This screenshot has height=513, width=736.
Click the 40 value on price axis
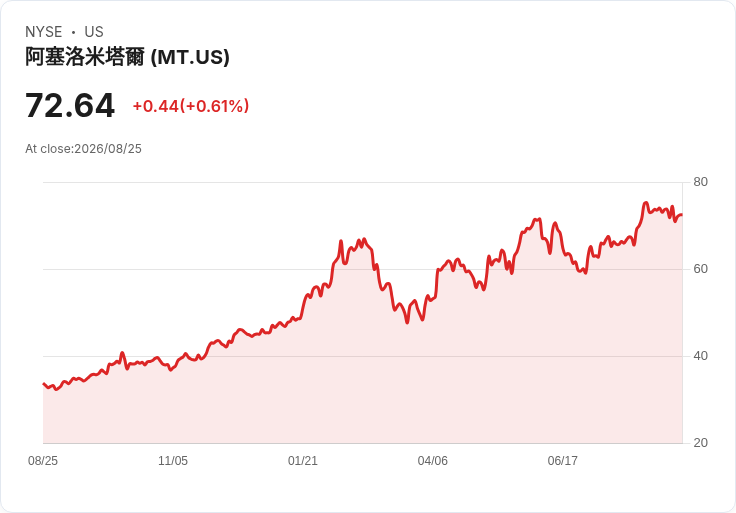(x=700, y=356)
